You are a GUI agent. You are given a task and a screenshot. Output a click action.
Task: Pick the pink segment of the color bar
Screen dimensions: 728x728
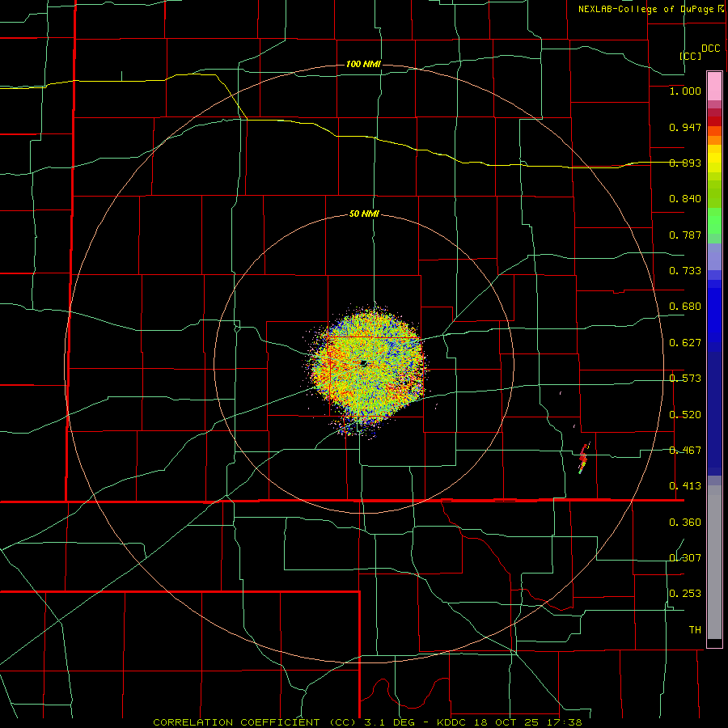pyautogui.click(x=714, y=87)
